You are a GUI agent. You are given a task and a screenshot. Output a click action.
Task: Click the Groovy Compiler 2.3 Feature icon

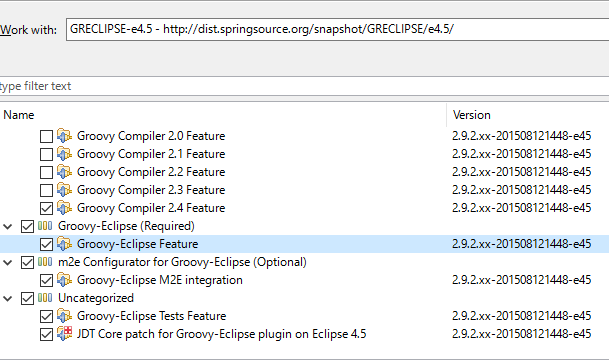[64, 190]
